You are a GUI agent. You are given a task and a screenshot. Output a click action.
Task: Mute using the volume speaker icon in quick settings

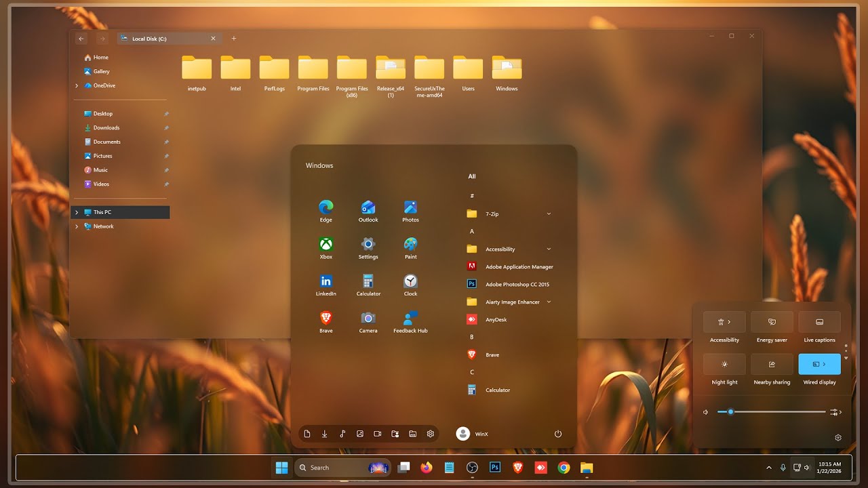[706, 412]
